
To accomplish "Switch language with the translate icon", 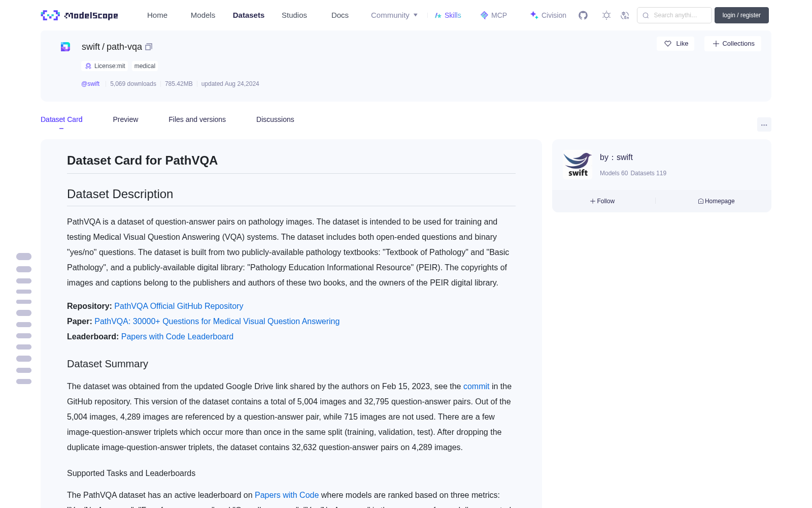I will 625,15.
